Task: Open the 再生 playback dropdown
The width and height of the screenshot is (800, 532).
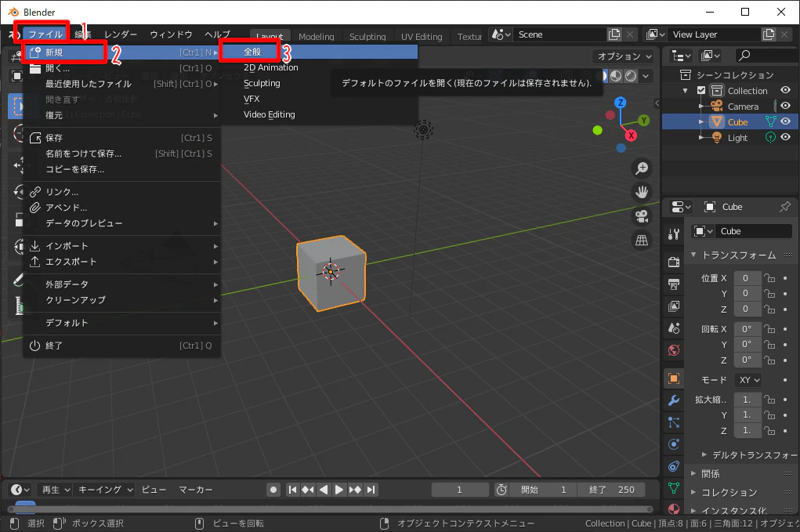Action: [x=55, y=490]
